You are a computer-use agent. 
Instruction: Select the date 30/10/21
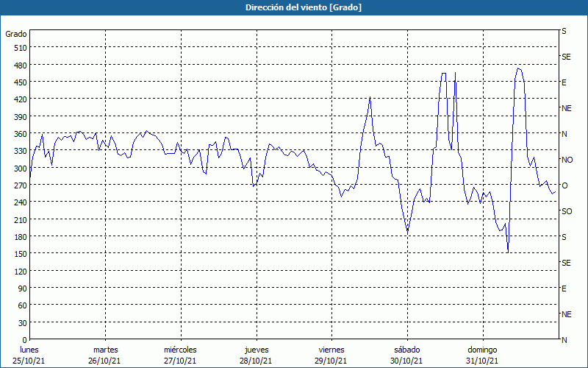click(407, 361)
